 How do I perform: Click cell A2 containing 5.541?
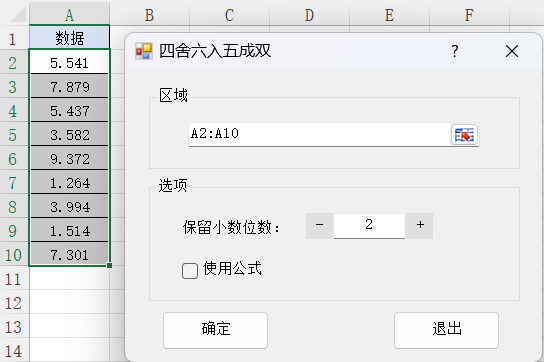tap(69, 63)
